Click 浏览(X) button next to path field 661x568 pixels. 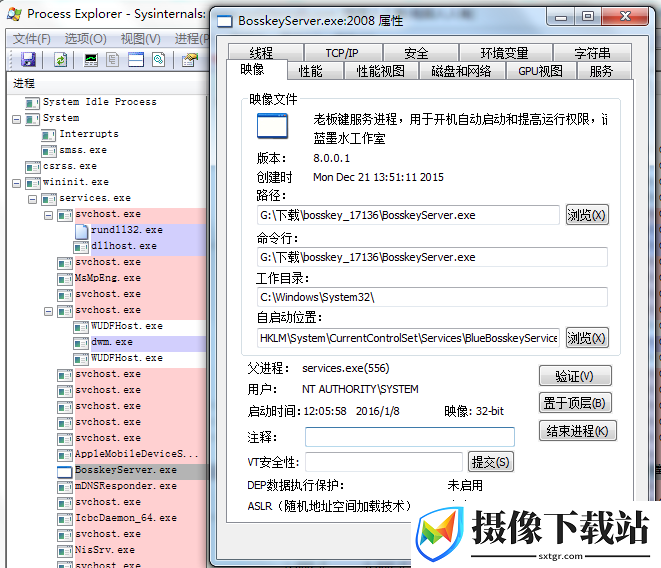[587, 215]
